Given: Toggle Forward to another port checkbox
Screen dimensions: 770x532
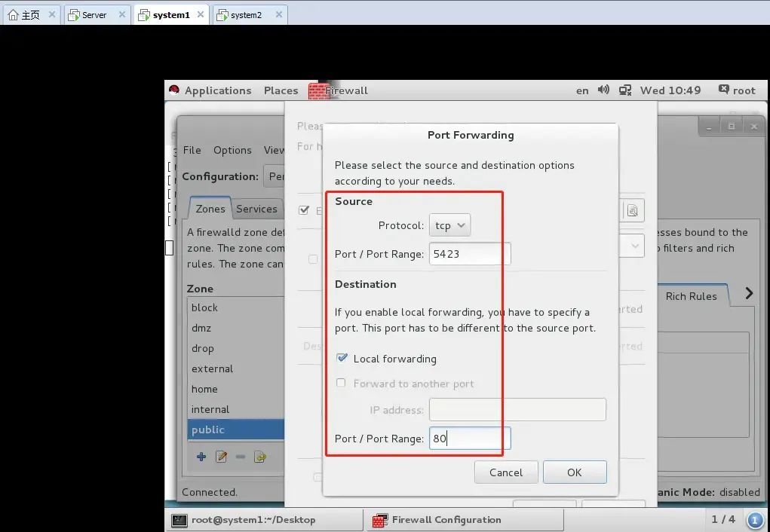Looking at the screenshot, I should (x=341, y=383).
